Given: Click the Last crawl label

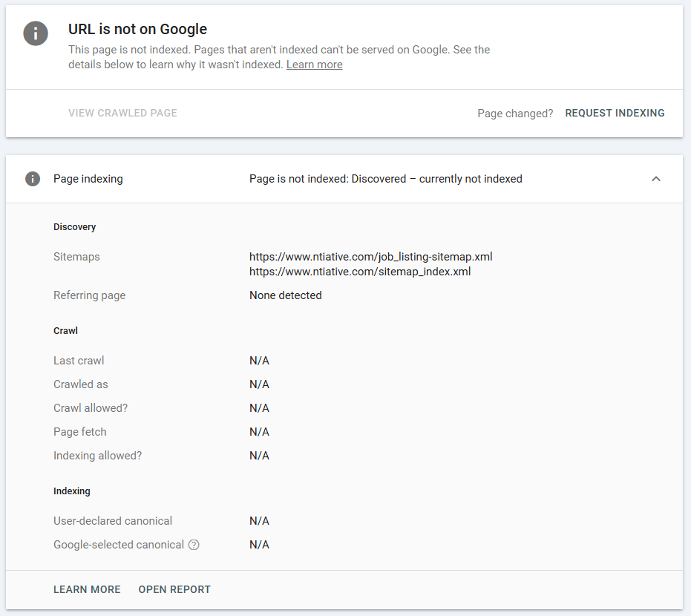Looking at the screenshot, I should pyautogui.click(x=79, y=361).
